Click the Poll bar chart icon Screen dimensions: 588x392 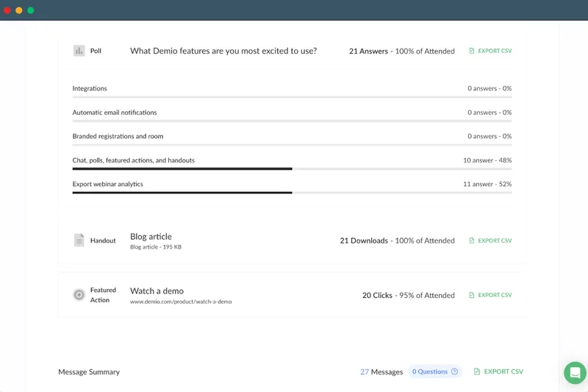(79, 51)
